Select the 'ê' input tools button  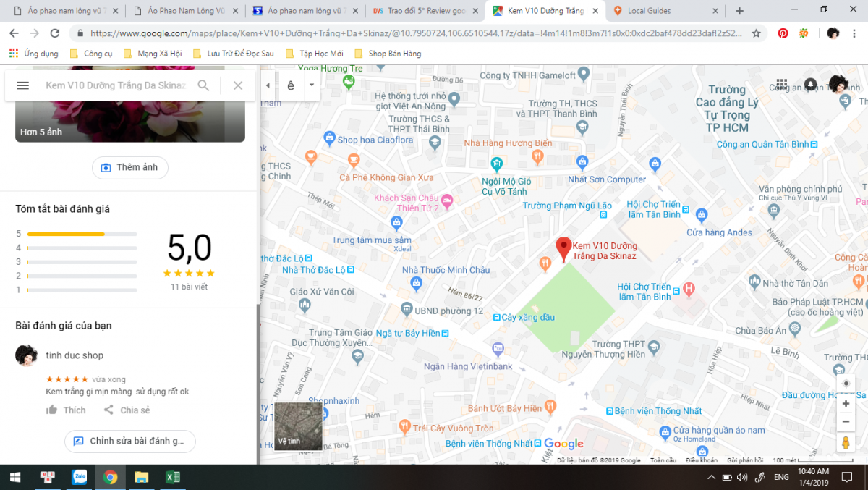291,85
